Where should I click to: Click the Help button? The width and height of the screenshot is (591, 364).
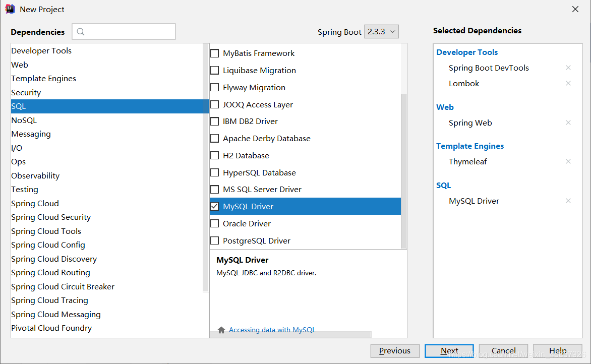point(558,351)
